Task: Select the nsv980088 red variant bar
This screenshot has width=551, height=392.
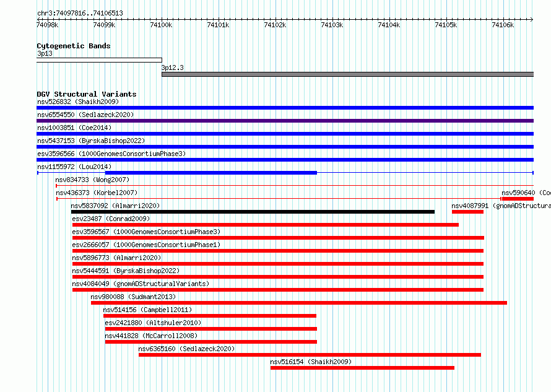Action: [299, 303]
